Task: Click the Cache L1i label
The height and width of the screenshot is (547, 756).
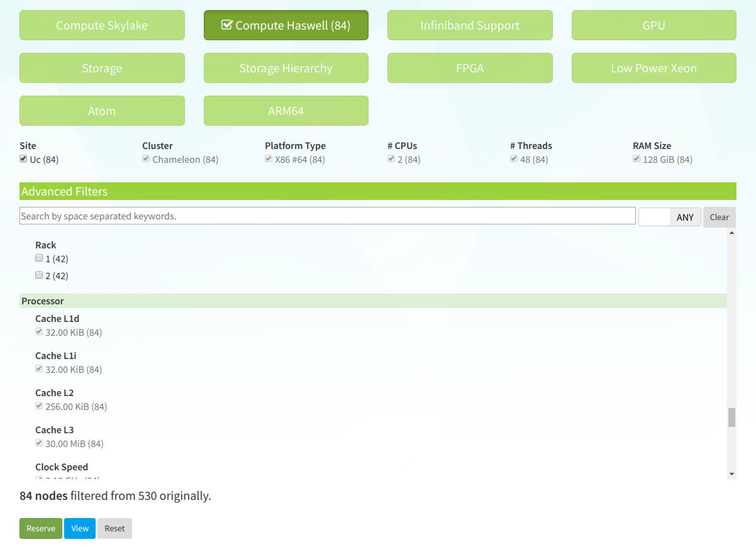Action: [x=56, y=356]
